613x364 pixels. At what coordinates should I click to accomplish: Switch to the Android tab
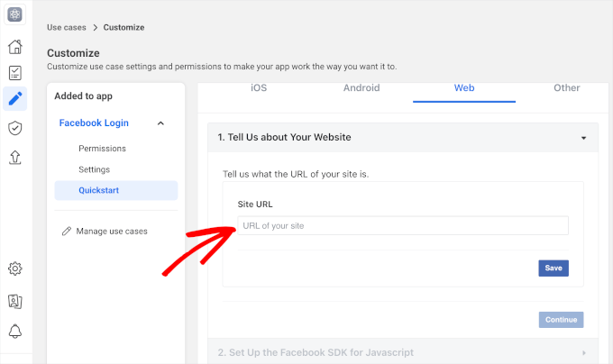tap(361, 88)
